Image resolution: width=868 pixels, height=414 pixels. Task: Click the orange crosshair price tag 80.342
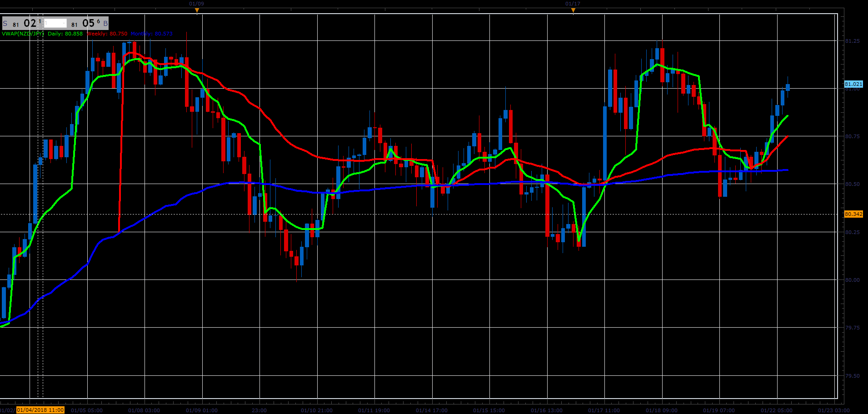click(x=853, y=214)
